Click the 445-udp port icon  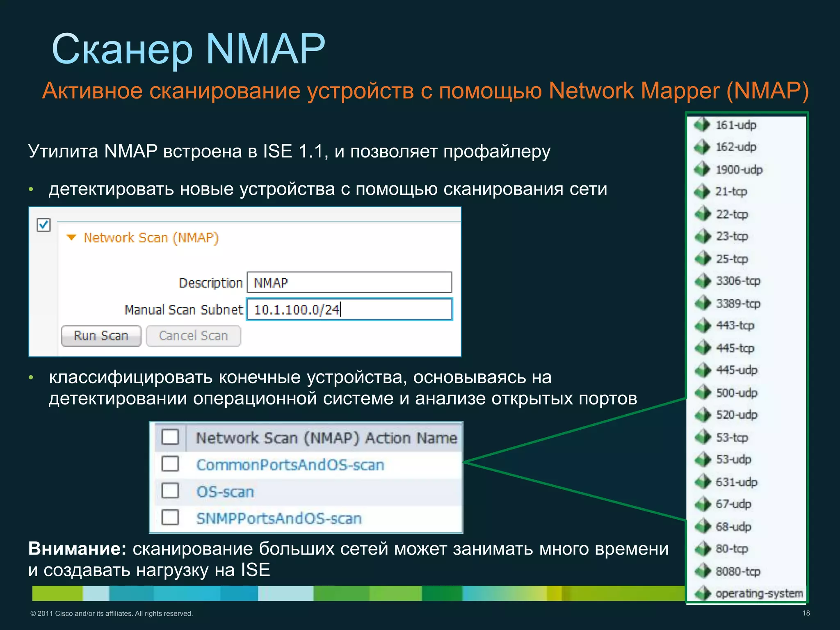(703, 370)
